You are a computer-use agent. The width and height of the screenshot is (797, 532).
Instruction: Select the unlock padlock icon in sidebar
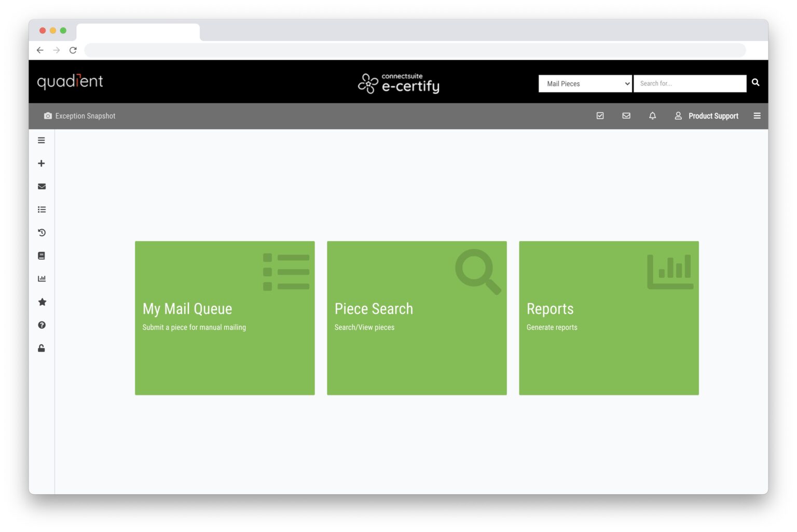pyautogui.click(x=42, y=348)
